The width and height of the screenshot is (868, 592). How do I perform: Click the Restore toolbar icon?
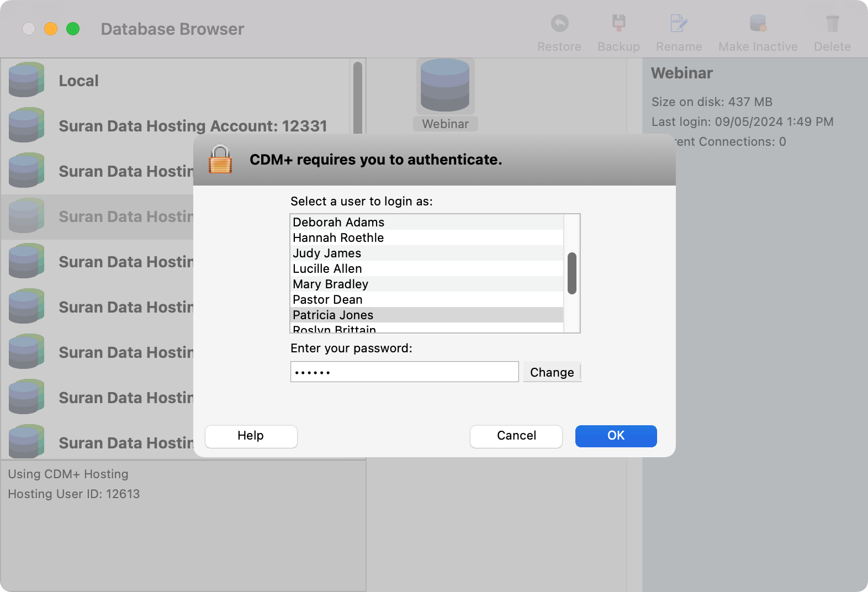[x=559, y=24]
